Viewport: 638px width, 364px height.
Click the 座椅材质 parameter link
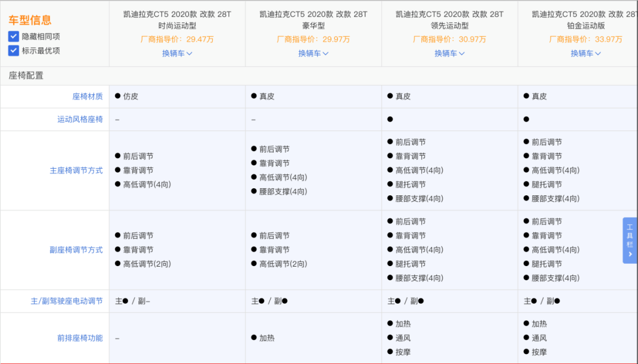pyautogui.click(x=87, y=96)
